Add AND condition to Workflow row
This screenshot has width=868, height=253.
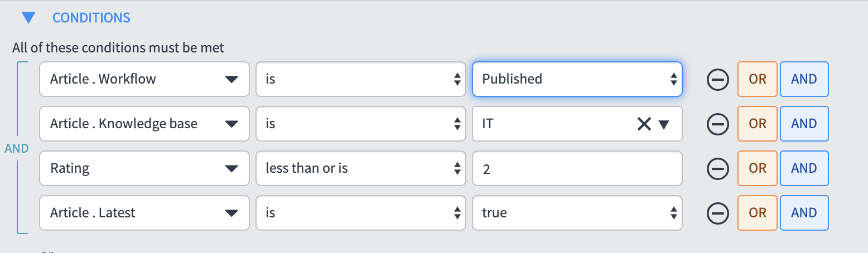804,79
